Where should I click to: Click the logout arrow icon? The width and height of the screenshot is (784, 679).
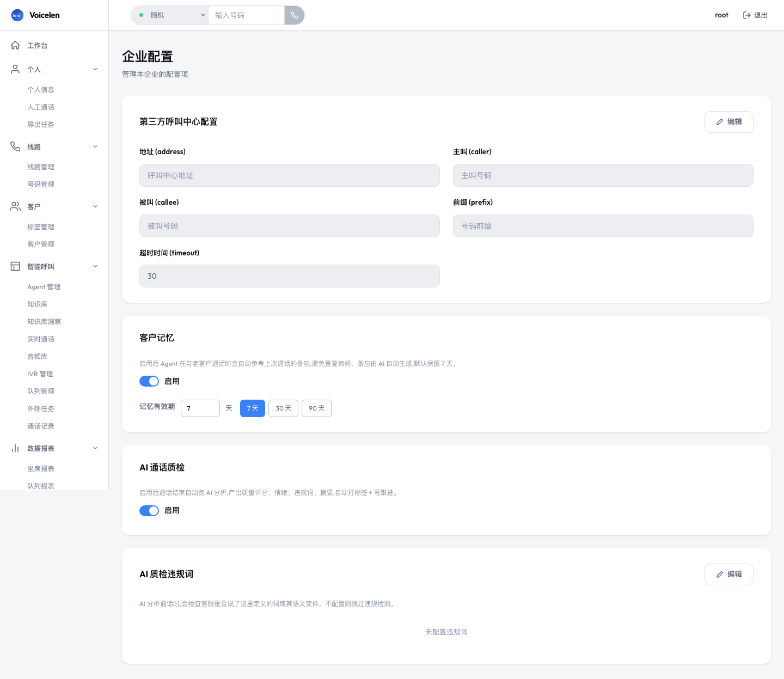point(747,15)
